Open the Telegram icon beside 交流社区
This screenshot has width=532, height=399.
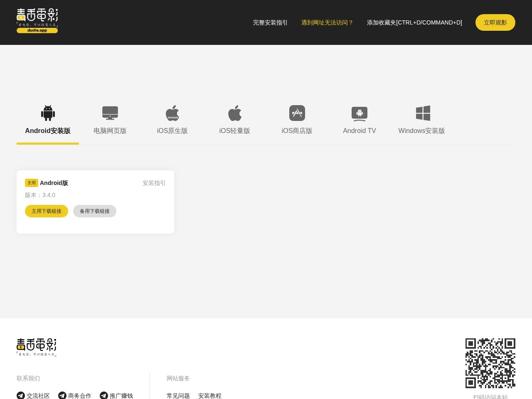click(21, 396)
